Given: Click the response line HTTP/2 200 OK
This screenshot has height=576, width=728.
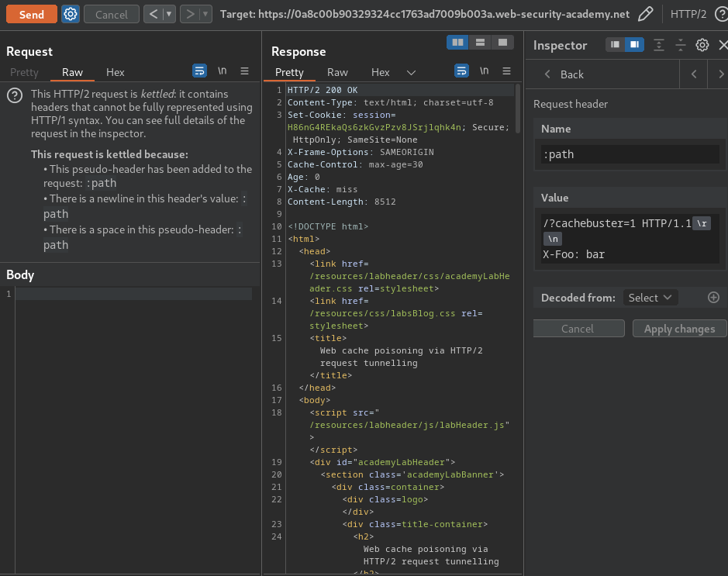Looking at the screenshot, I should [x=323, y=90].
